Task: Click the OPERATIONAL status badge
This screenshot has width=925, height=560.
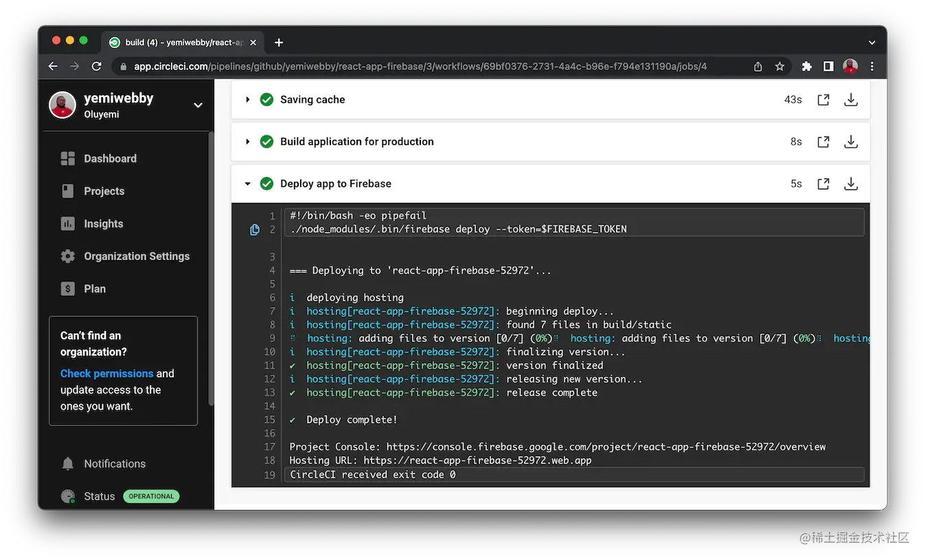Action: click(x=151, y=496)
